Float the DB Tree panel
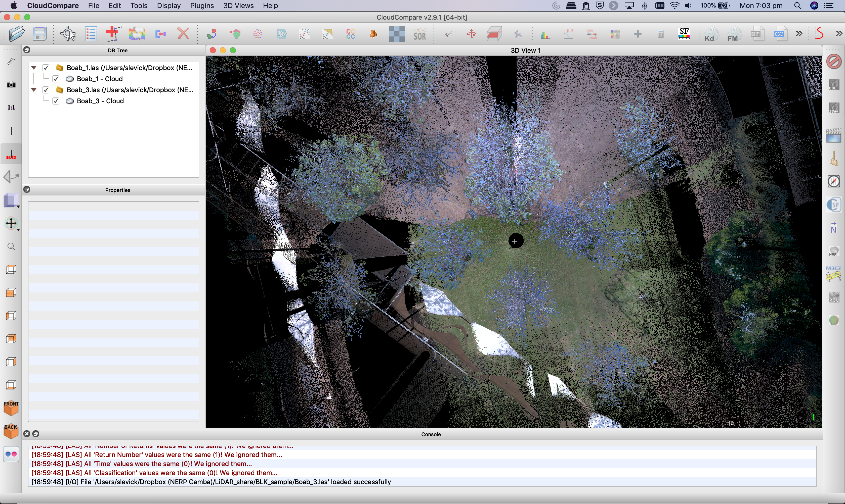This screenshot has height=504, width=845. pos(27,50)
